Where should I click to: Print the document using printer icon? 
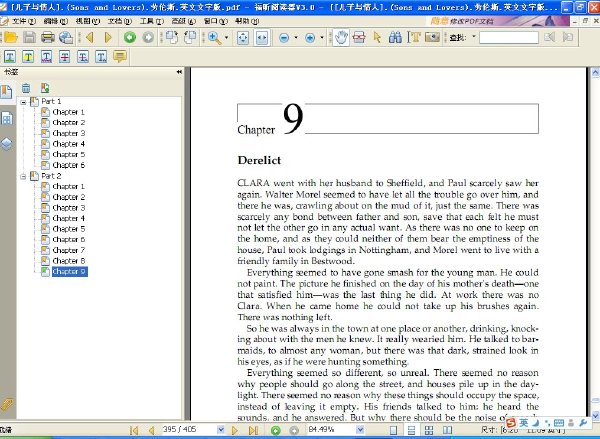point(48,38)
